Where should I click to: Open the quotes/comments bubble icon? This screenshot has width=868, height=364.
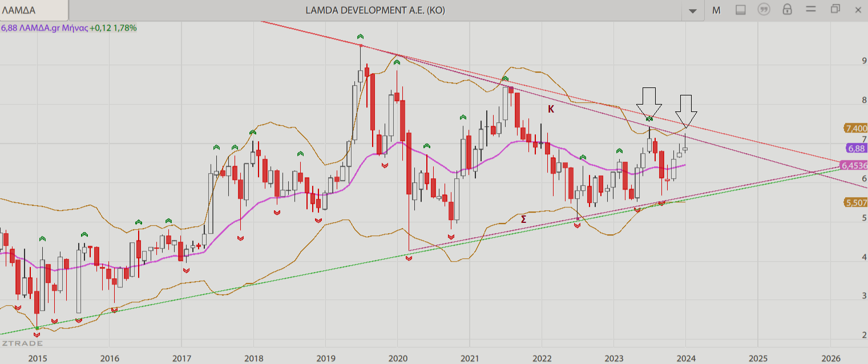pyautogui.click(x=764, y=10)
